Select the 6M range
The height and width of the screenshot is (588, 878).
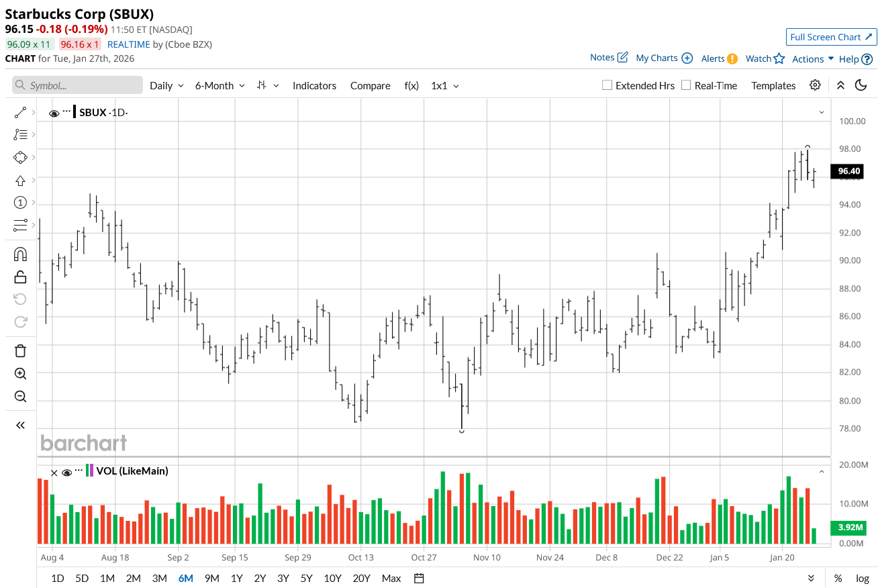[186, 579]
